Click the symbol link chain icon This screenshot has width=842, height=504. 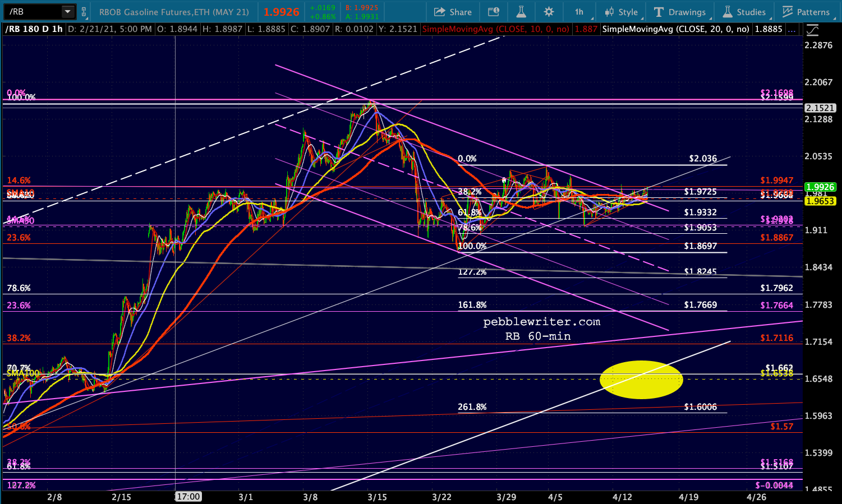(84, 12)
